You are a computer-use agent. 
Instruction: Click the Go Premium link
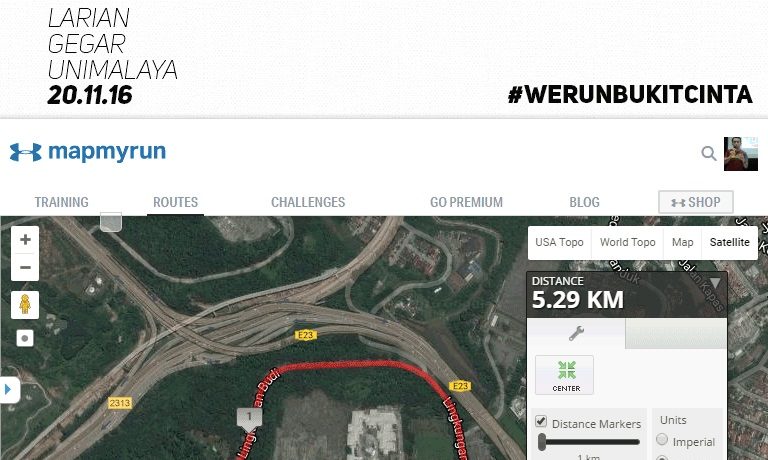pyautogui.click(x=466, y=202)
